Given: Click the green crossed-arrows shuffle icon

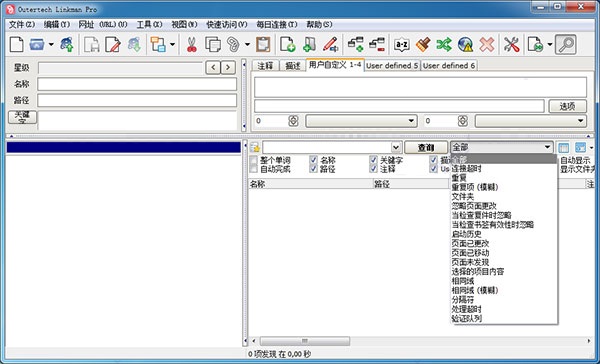Looking at the screenshot, I should pyautogui.click(x=444, y=44).
